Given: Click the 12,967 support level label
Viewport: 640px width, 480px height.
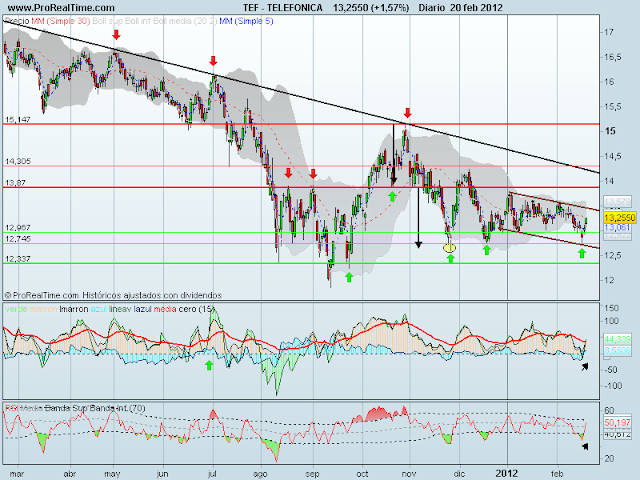Looking at the screenshot, I should point(18,227).
